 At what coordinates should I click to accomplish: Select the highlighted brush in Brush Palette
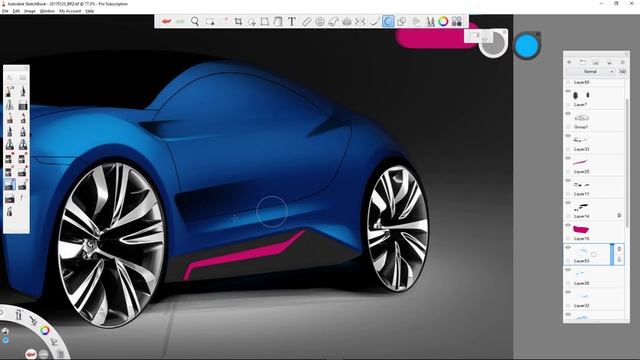9,185
